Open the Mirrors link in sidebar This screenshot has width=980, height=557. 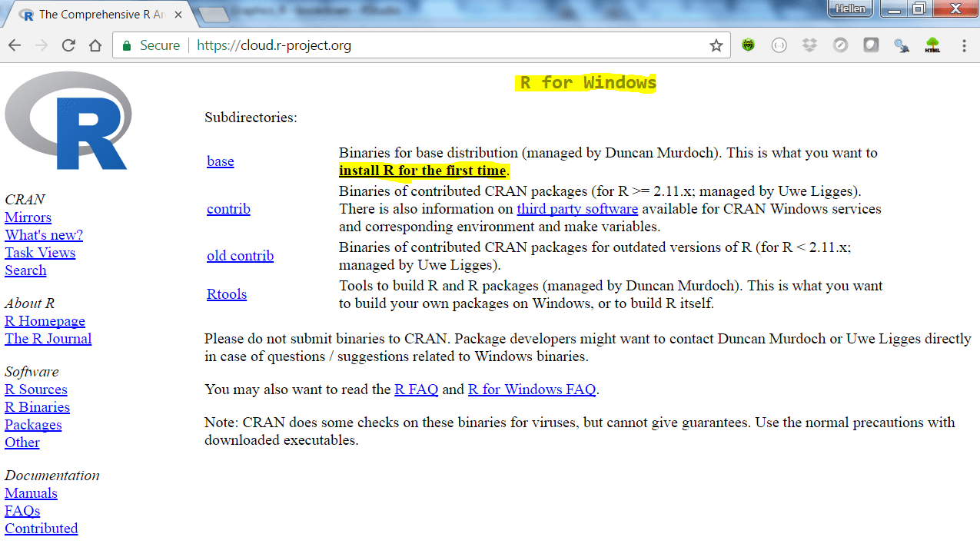[28, 217]
